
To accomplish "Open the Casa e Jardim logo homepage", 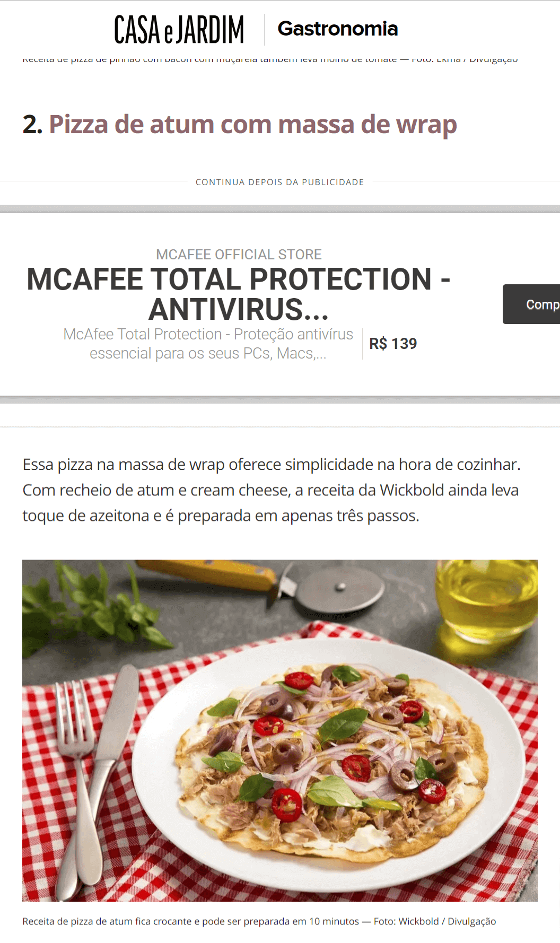I will 179,30.
